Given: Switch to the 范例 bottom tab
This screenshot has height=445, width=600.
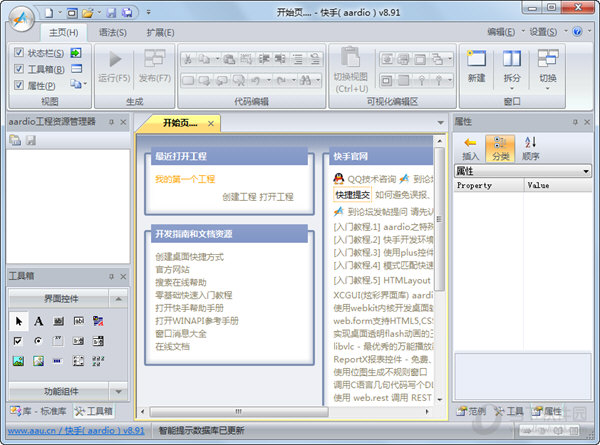Looking at the screenshot, I should pos(471,411).
